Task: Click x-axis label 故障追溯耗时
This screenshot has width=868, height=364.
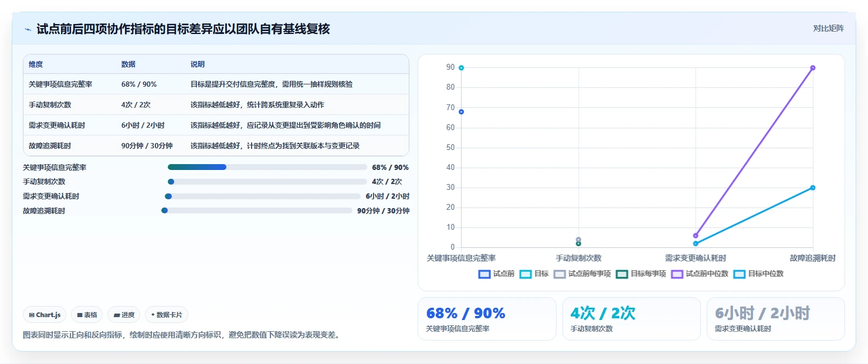Action: [813, 258]
